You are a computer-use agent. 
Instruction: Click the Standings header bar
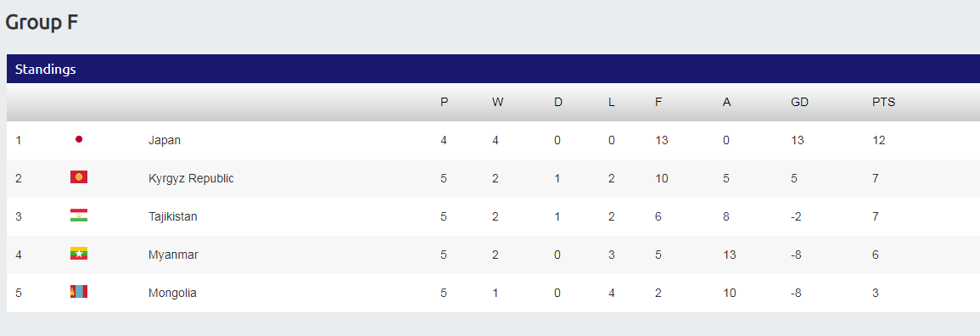493,69
